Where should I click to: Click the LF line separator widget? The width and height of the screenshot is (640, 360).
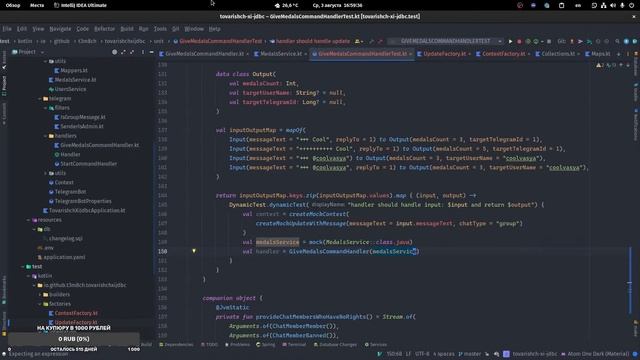coord(408,354)
